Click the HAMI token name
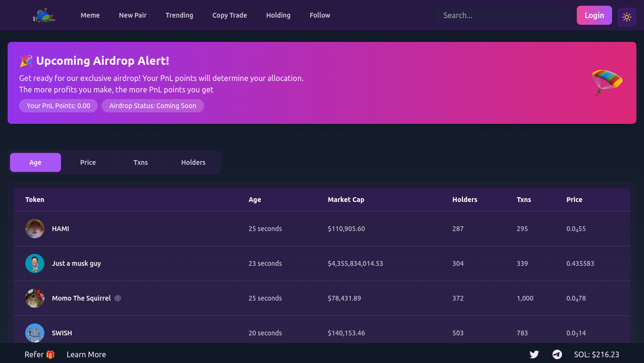 tap(61, 229)
